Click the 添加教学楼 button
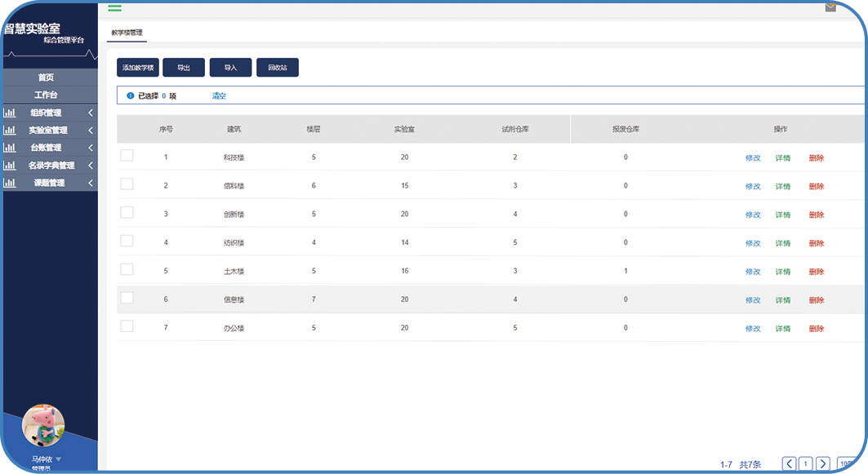 [x=137, y=68]
